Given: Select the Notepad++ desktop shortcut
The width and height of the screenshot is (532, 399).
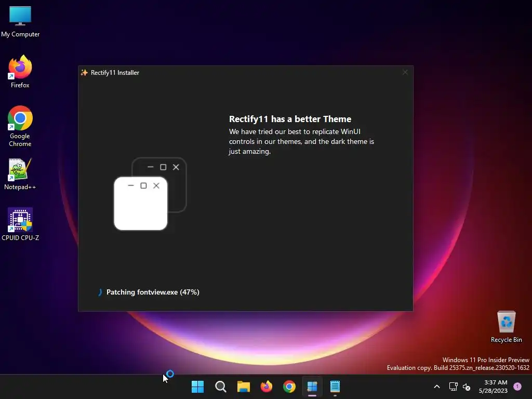Looking at the screenshot, I should pos(20,174).
